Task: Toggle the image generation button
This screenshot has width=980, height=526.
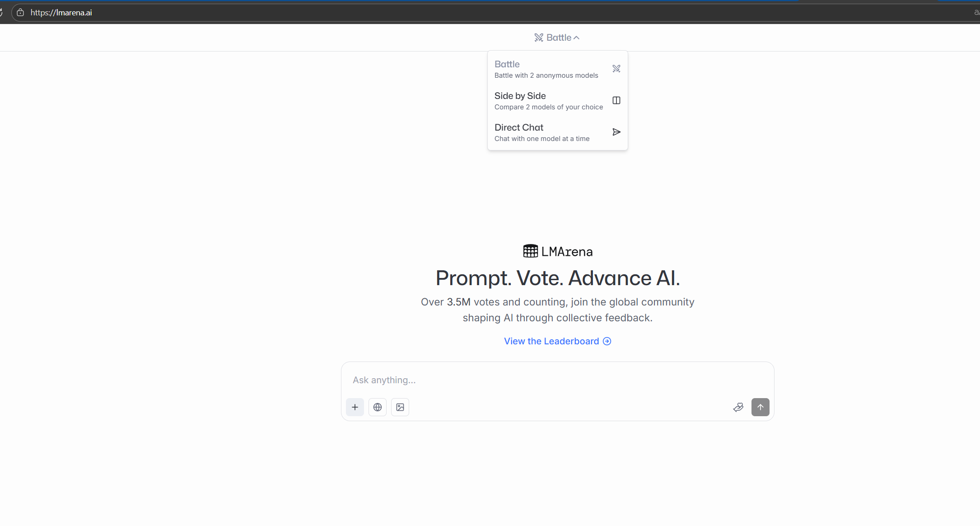Action: pos(400,407)
